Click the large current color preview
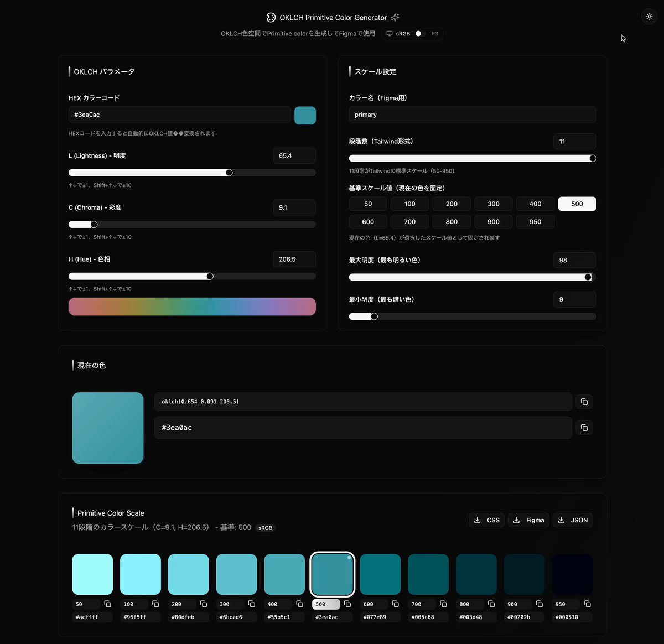The height and width of the screenshot is (644, 664). (x=108, y=428)
